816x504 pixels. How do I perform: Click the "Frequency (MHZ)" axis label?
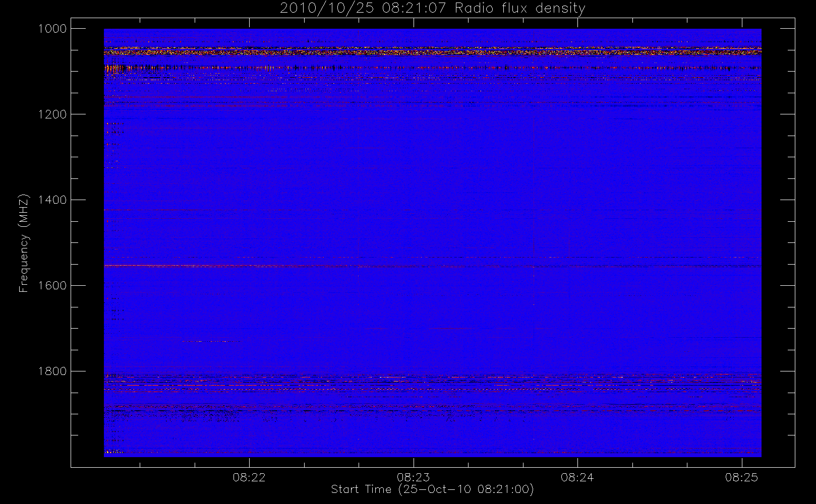24,243
